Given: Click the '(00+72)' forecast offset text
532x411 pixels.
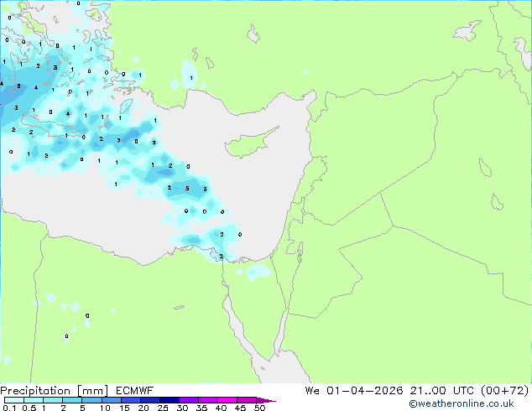Looking at the screenshot, I should point(505,391).
